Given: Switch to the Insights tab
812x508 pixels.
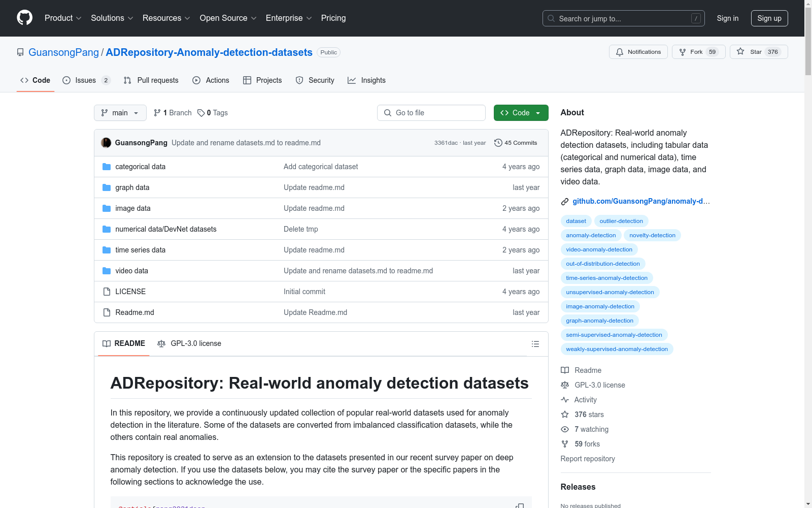Looking at the screenshot, I should click(367, 80).
